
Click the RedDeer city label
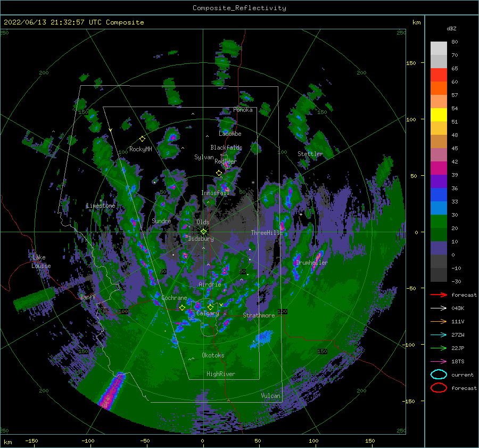226,161
